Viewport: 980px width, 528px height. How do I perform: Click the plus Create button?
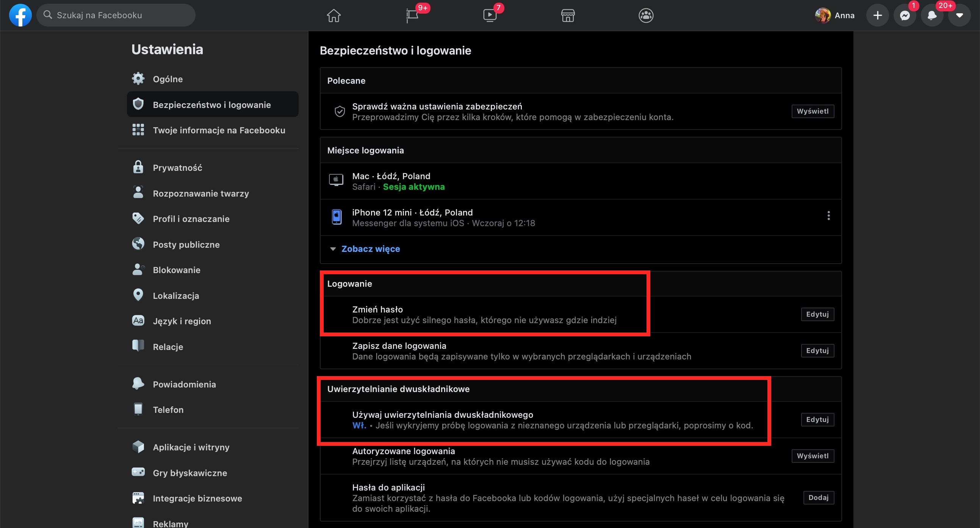pos(877,16)
